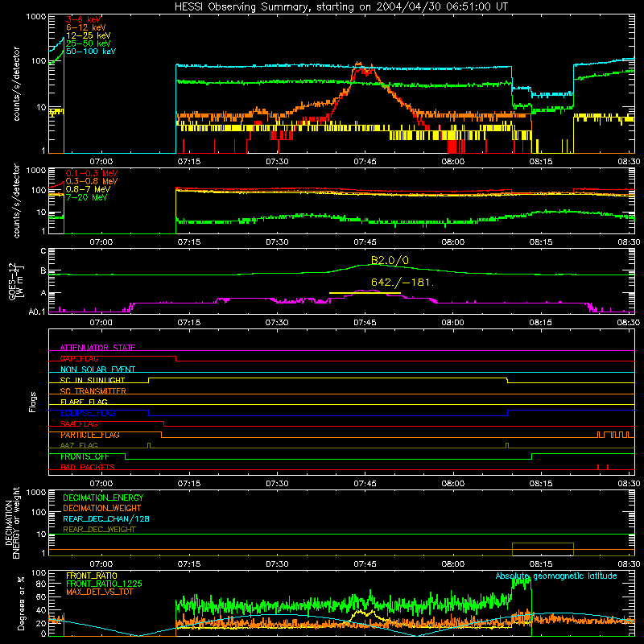Select the GAP_FLAG label
Image resolution: width=644 pixels, height=644 pixels.
click(x=79, y=358)
